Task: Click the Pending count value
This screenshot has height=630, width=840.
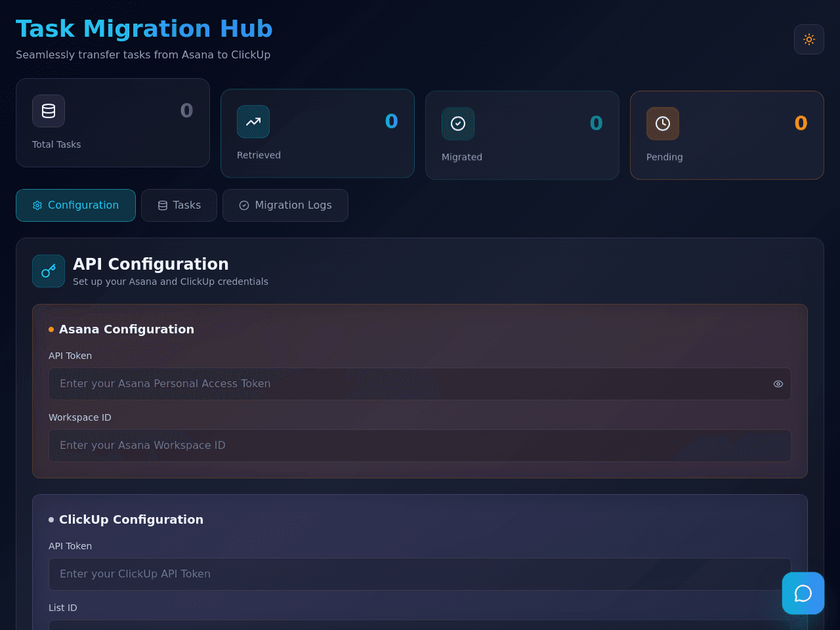Action: click(801, 123)
